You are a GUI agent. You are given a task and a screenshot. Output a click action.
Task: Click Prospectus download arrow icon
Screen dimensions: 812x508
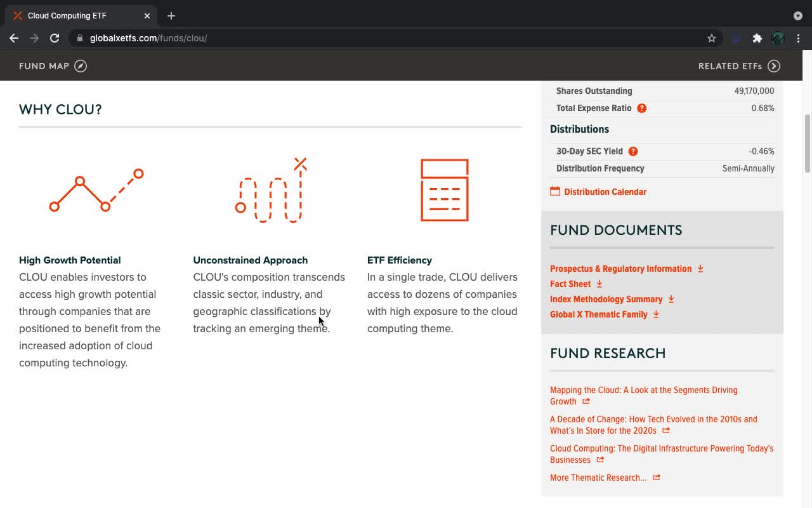pos(700,269)
